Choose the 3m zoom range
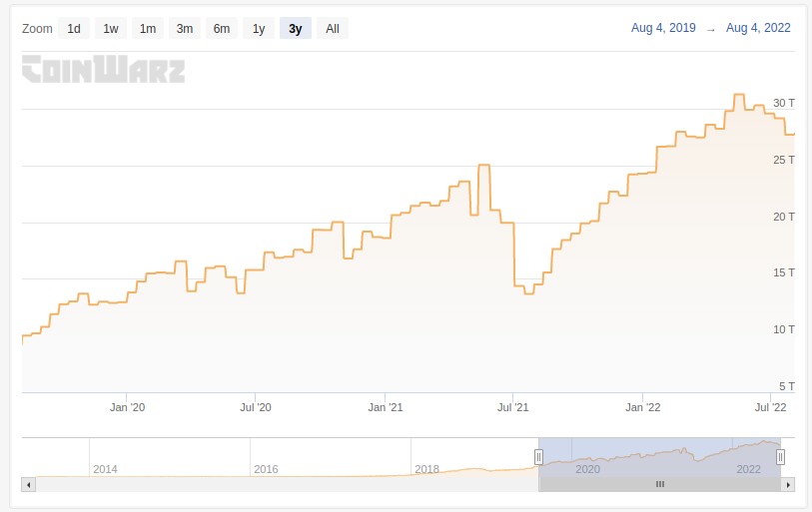Screen dimensions: 812x512 point(185,29)
